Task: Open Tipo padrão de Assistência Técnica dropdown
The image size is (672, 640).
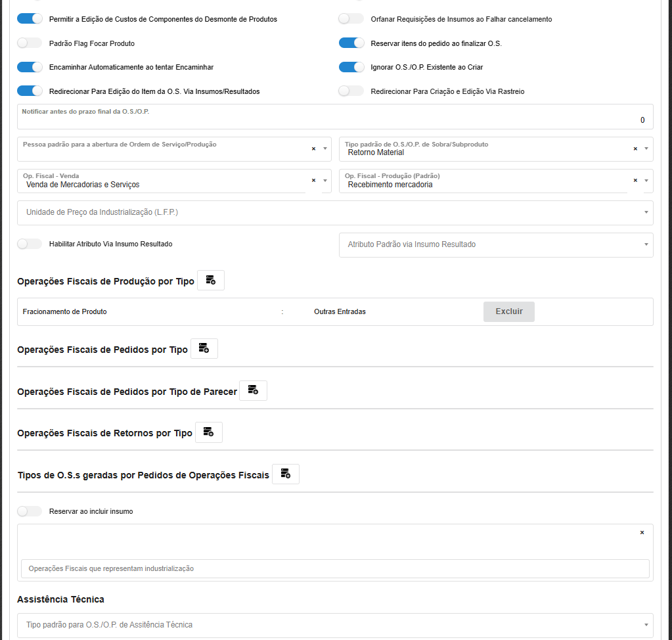Action: (335, 625)
